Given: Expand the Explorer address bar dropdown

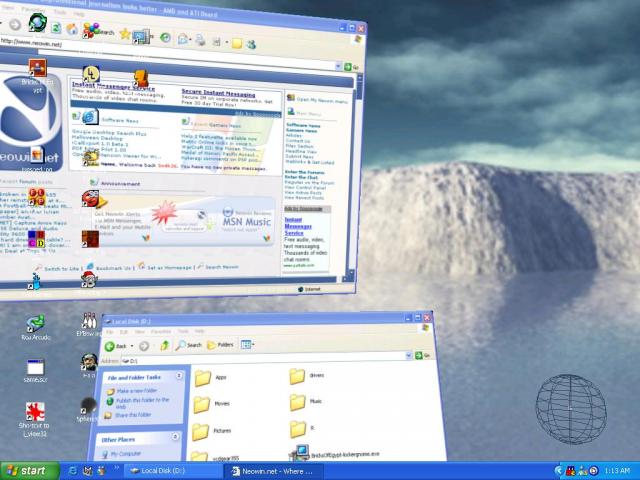Looking at the screenshot, I should coord(409,356).
